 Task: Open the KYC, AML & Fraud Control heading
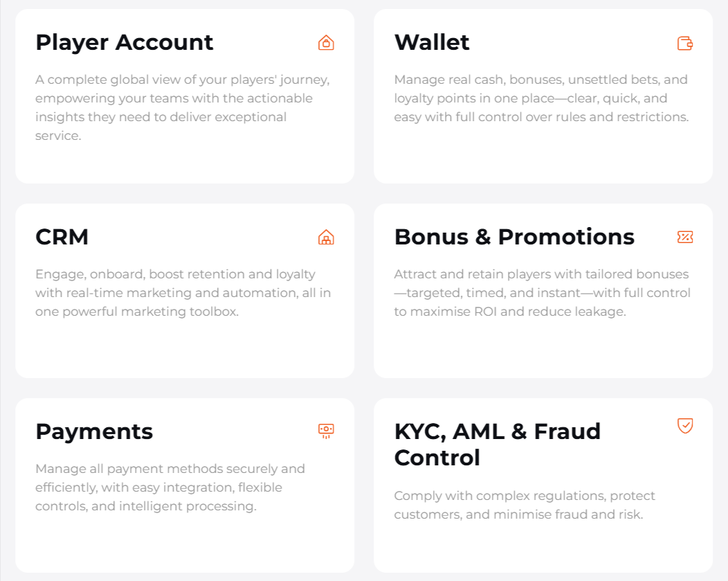[497, 445]
